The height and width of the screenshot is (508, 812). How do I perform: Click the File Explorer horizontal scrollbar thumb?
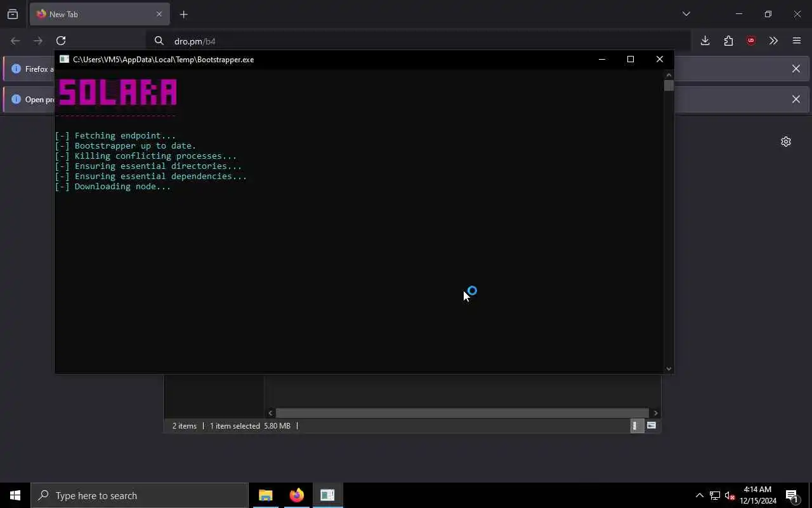click(462, 413)
